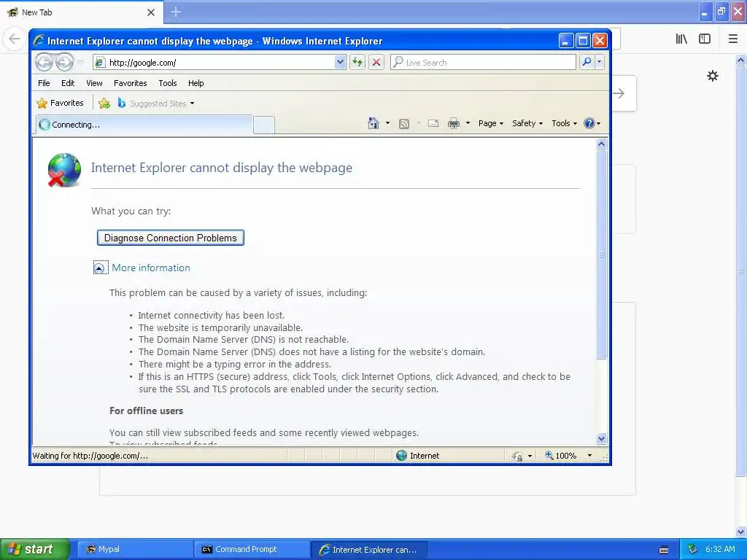Click Internet Explorer Forward arrow button
The width and height of the screenshot is (747, 560).
coord(64,63)
